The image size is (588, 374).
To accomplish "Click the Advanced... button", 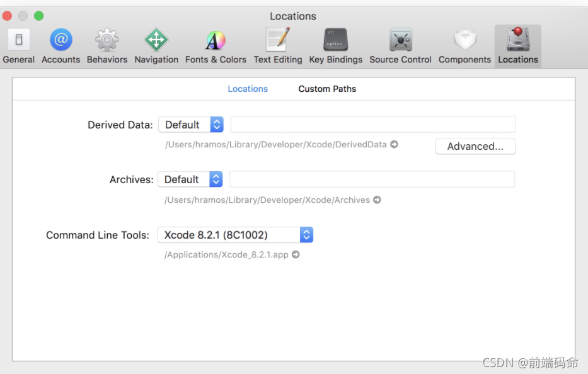I will click(x=475, y=146).
